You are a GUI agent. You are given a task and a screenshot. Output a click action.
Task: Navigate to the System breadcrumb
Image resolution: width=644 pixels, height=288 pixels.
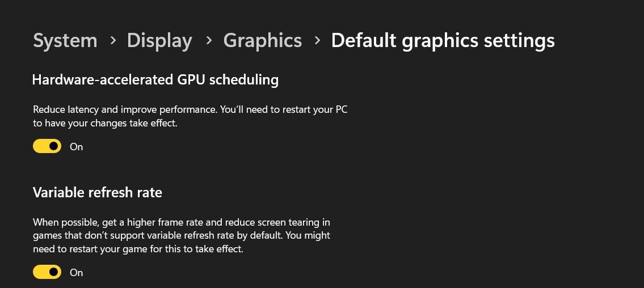tap(65, 41)
